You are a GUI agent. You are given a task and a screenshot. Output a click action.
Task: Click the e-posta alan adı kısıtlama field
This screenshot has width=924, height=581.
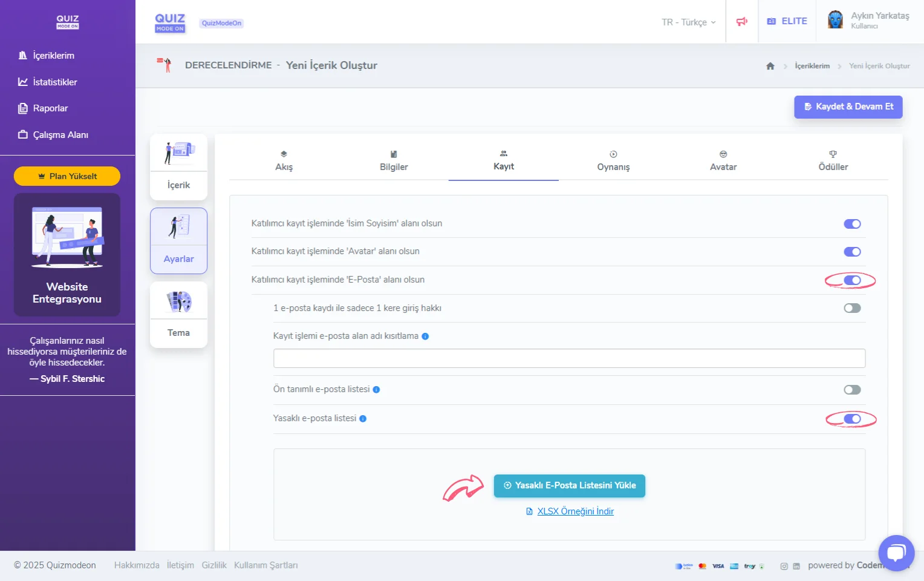569,358
